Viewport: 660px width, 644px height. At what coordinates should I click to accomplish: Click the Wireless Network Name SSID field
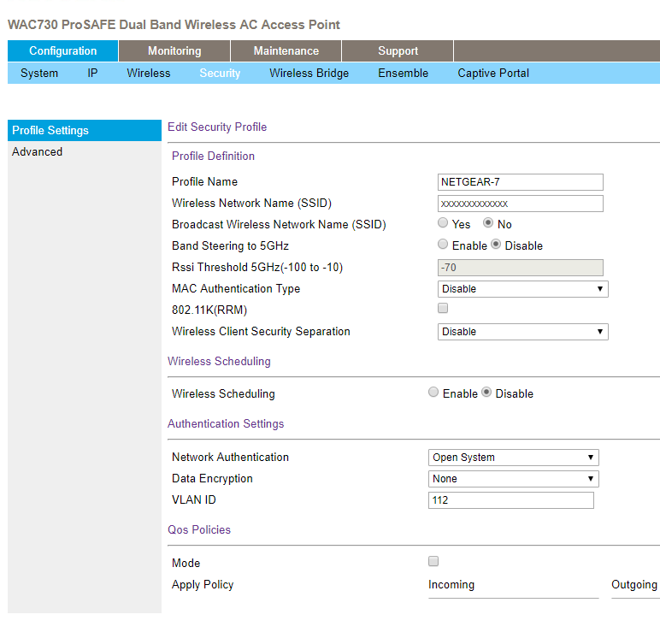521,204
